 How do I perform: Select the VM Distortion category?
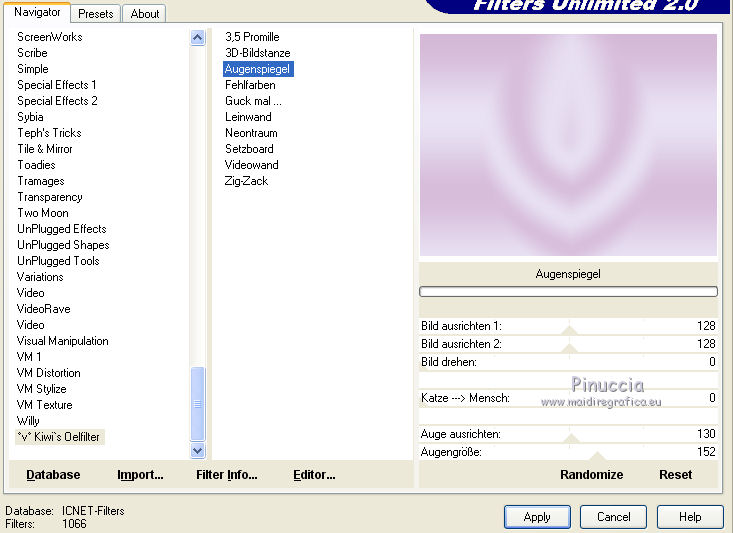tap(49, 373)
